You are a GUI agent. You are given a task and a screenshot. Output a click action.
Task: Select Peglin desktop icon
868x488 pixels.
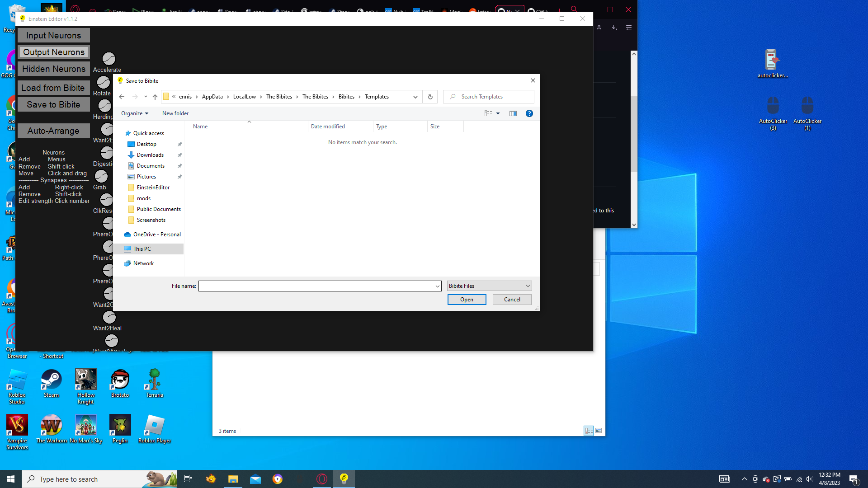point(120,429)
